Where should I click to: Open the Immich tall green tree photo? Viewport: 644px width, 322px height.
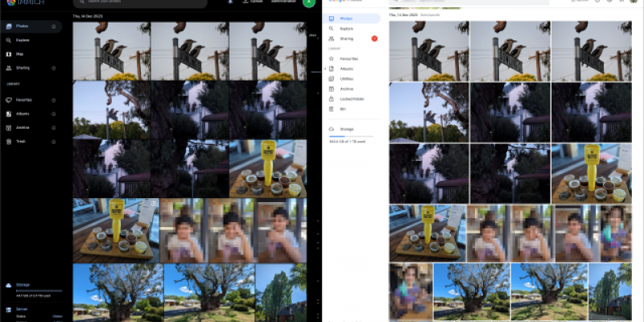[x=281, y=292]
